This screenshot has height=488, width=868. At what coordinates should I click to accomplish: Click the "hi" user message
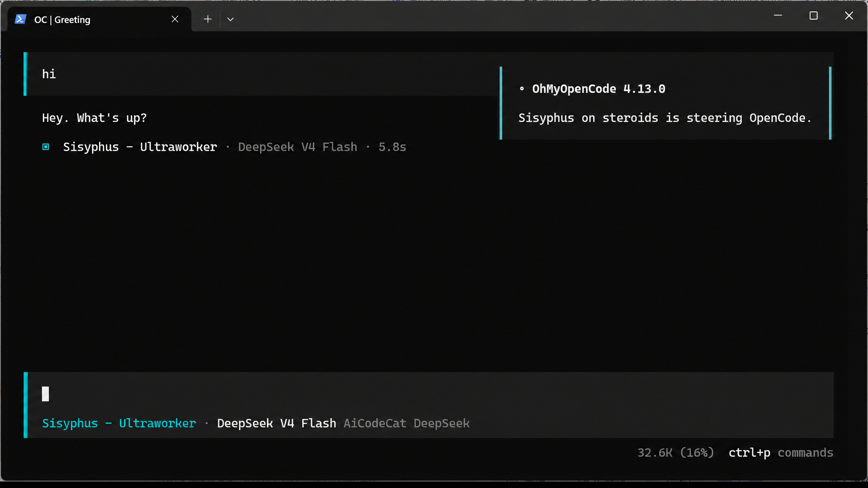(x=49, y=74)
